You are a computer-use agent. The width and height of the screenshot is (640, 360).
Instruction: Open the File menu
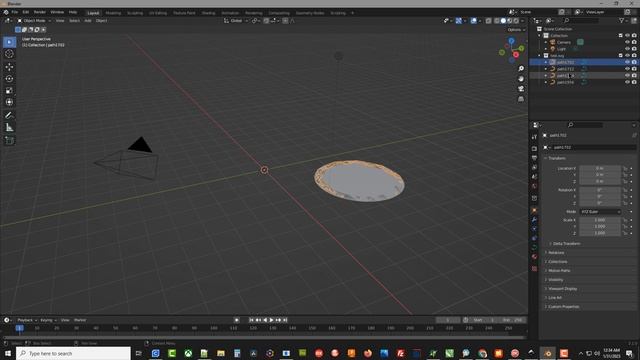coord(15,12)
